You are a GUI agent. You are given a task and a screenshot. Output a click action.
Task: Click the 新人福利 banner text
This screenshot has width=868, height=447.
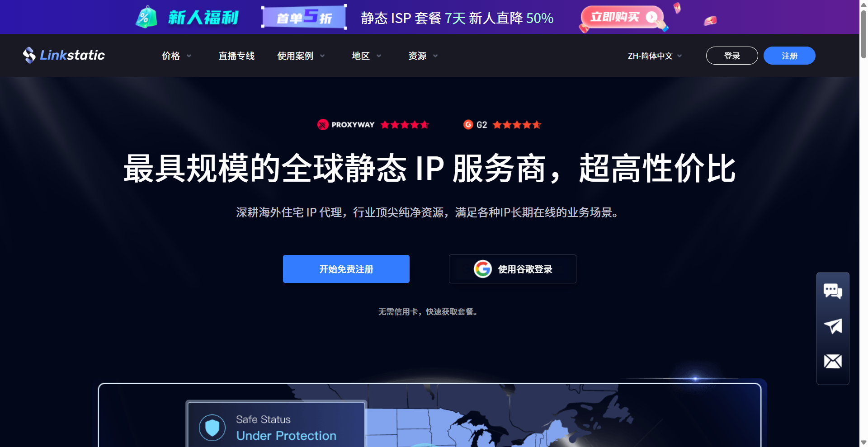click(x=203, y=18)
